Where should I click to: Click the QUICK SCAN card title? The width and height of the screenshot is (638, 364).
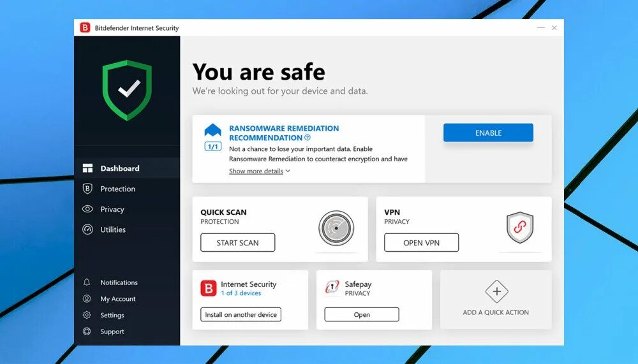point(223,212)
